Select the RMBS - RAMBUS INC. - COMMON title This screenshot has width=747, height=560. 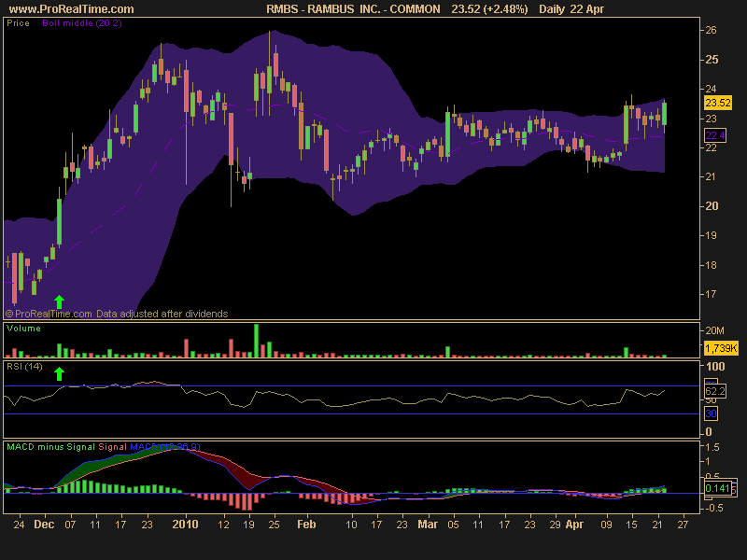tap(353, 9)
